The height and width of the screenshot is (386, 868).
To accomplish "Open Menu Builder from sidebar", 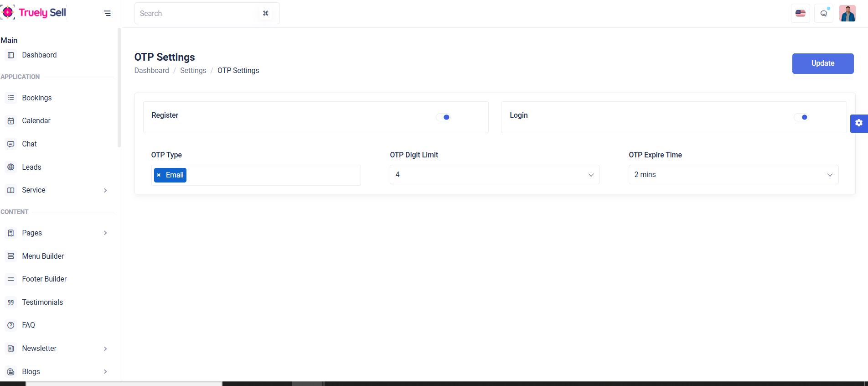I will [43, 256].
